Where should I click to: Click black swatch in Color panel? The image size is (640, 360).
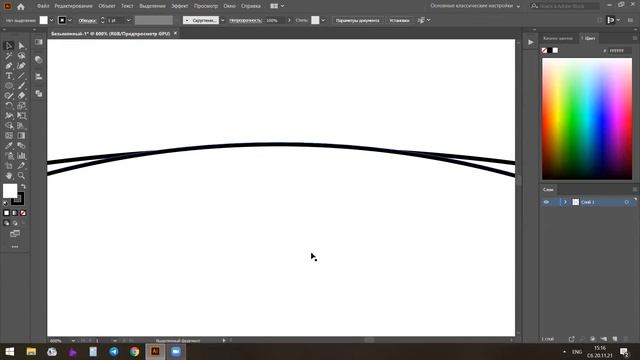pyautogui.click(x=550, y=50)
